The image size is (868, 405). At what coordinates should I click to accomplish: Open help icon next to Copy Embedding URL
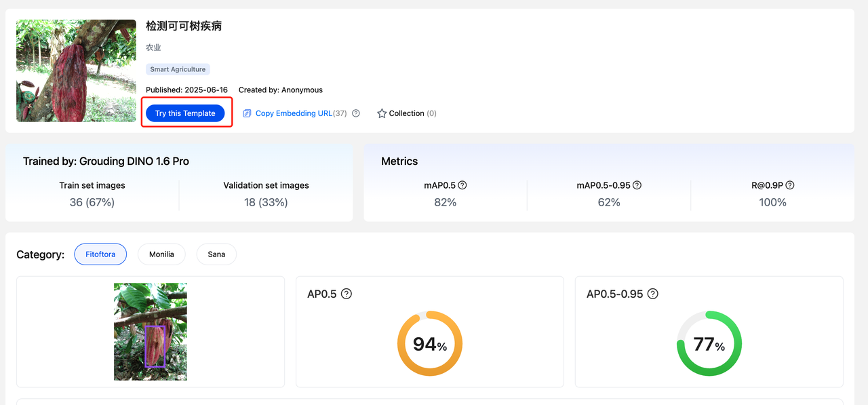pos(356,113)
